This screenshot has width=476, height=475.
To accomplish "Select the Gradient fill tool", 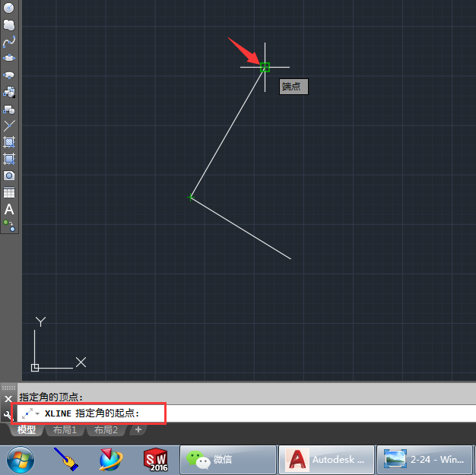I will click(x=9, y=159).
